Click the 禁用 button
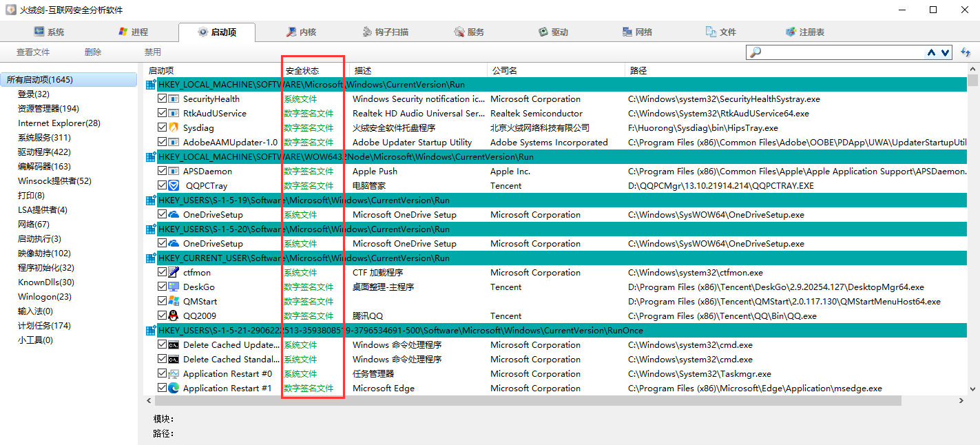 pyautogui.click(x=153, y=52)
